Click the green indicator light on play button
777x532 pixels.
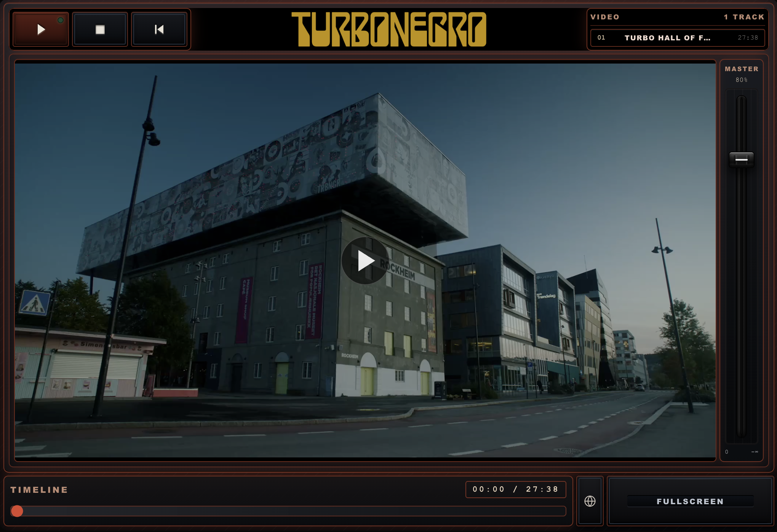tap(61, 20)
